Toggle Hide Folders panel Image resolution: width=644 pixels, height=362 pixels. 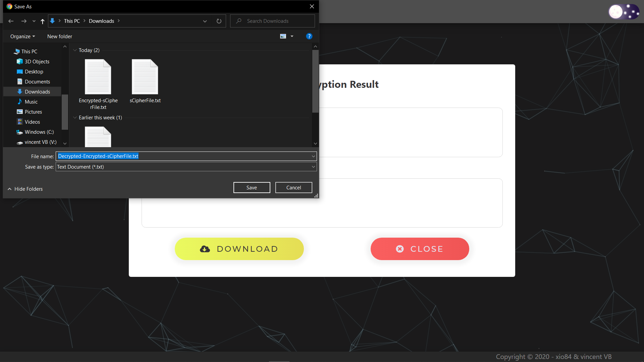pyautogui.click(x=25, y=189)
